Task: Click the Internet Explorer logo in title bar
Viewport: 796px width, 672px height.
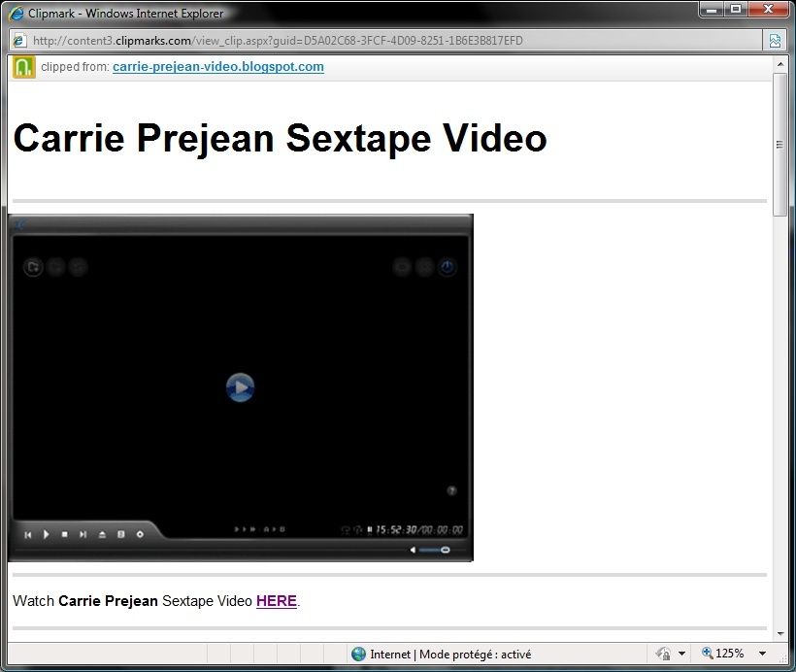Action: 17,14
